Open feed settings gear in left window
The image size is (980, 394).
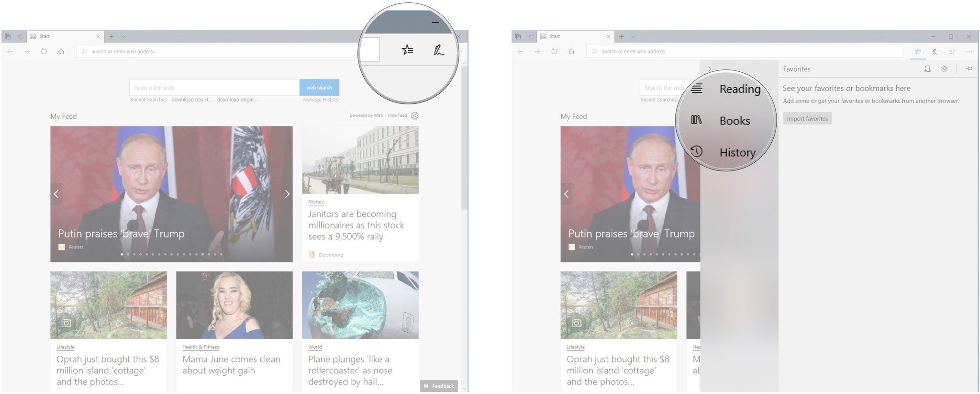tap(415, 116)
